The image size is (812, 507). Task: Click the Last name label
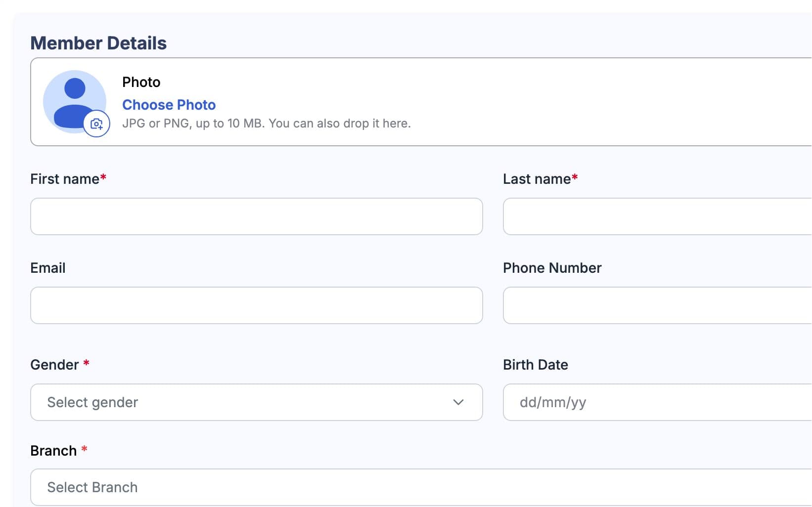[x=541, y=179]
